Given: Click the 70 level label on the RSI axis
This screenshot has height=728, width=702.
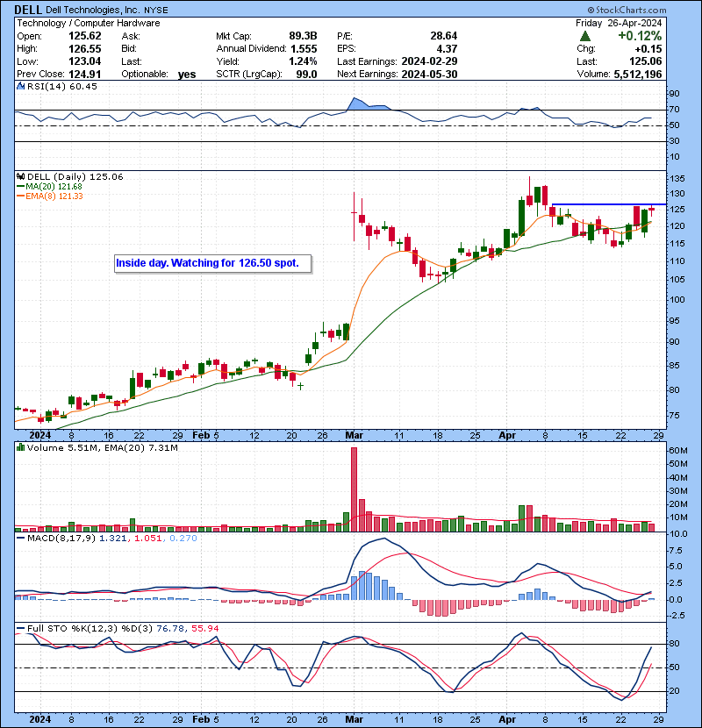Looking at the screenshot, I should click(674, 110).
